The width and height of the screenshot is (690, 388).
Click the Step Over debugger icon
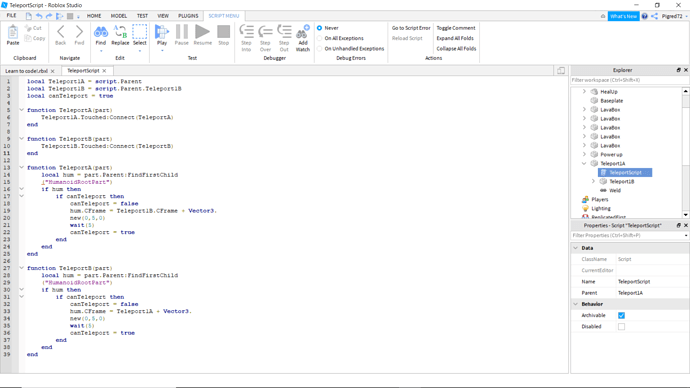pos(265,32)
